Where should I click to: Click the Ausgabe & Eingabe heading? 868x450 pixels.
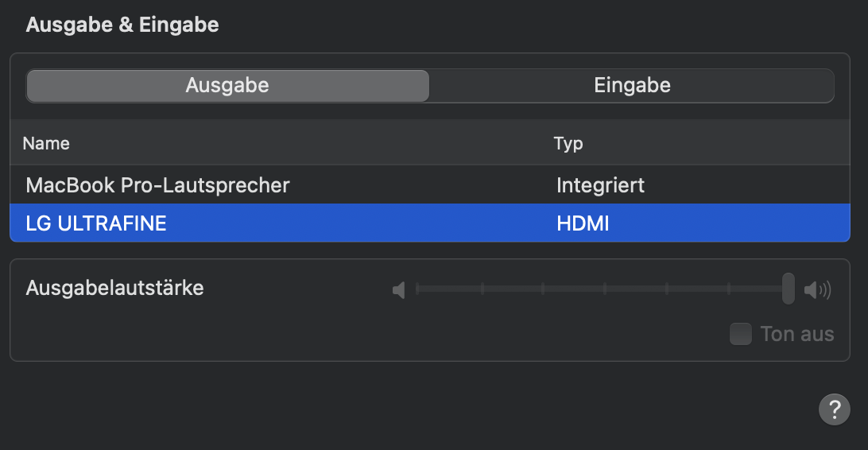pyautogui.click(x=122, y=25)
